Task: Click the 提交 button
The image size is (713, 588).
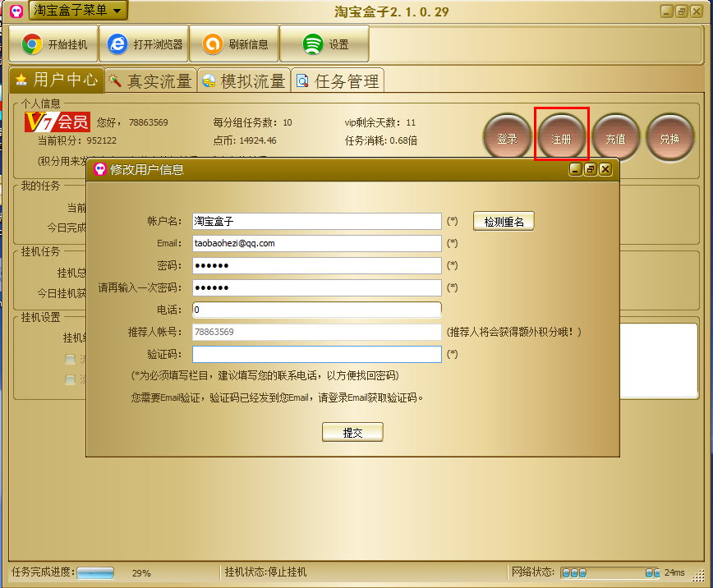Action: tap(352, 433)
